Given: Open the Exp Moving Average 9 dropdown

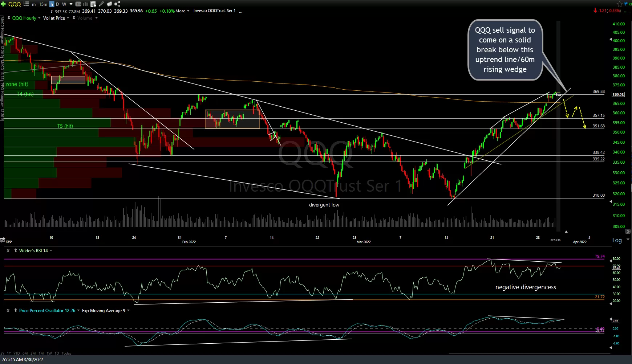Looking at the screenshot, I should 128,311.
